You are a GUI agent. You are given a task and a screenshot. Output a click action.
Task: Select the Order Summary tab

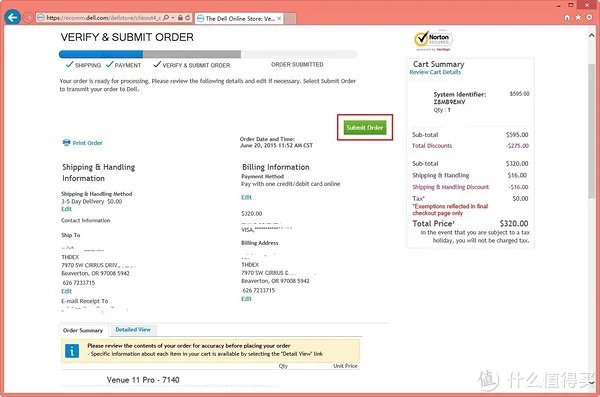83,330
